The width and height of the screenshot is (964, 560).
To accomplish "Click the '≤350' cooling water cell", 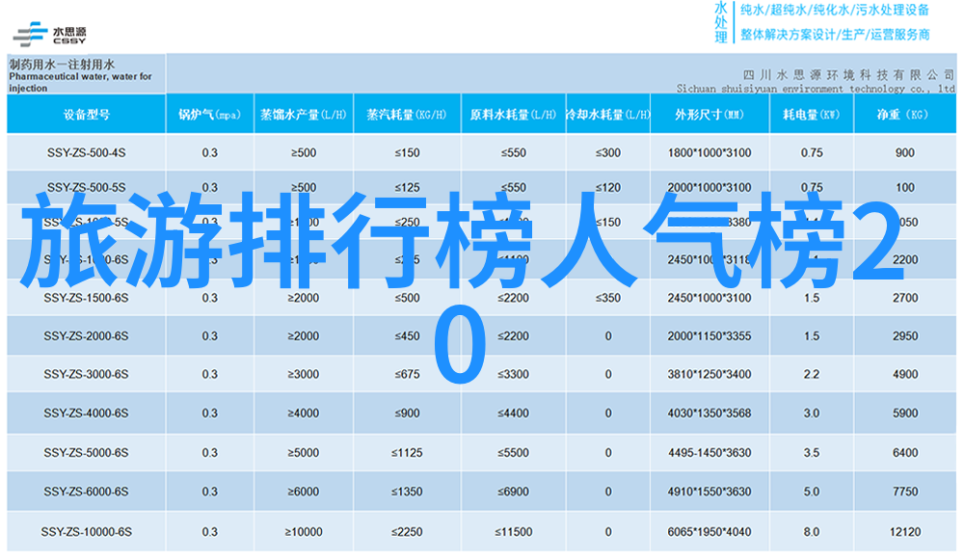I will 608,298.
